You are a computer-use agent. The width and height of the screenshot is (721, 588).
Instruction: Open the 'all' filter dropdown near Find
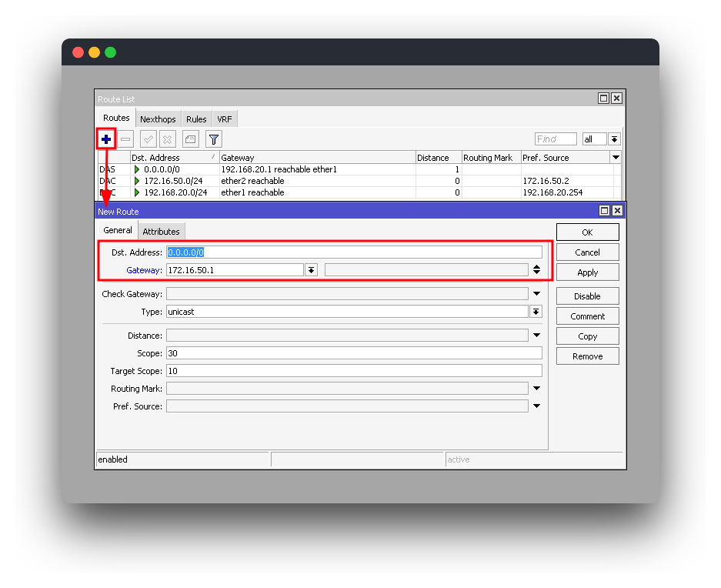614,139
